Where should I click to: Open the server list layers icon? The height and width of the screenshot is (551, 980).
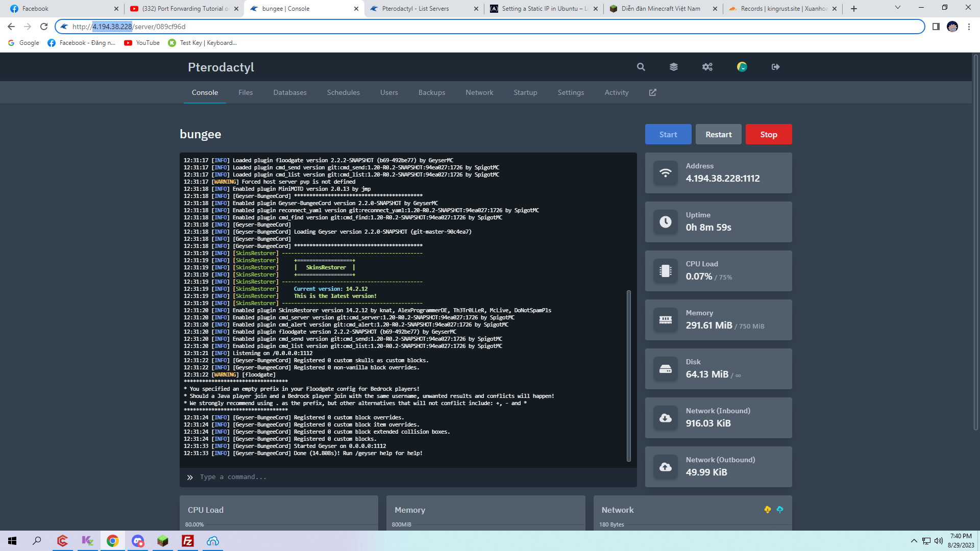tap(674, 67)
